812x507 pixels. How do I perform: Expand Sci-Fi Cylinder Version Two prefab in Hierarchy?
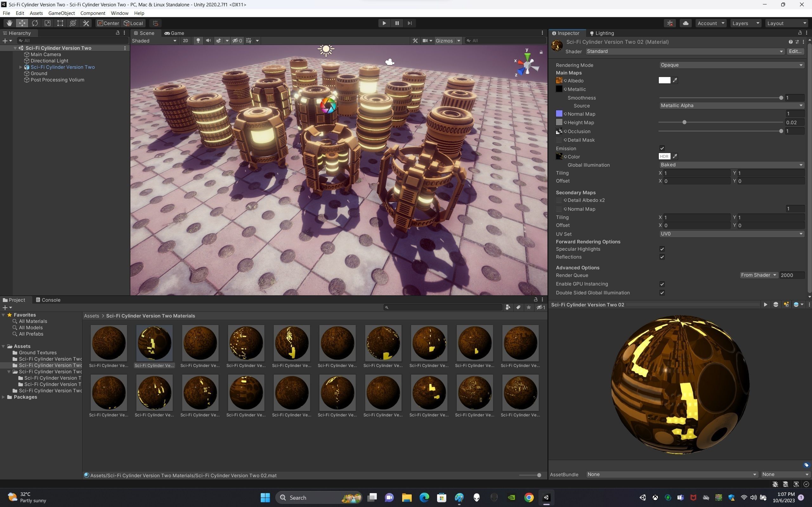(x=21, y=67)
